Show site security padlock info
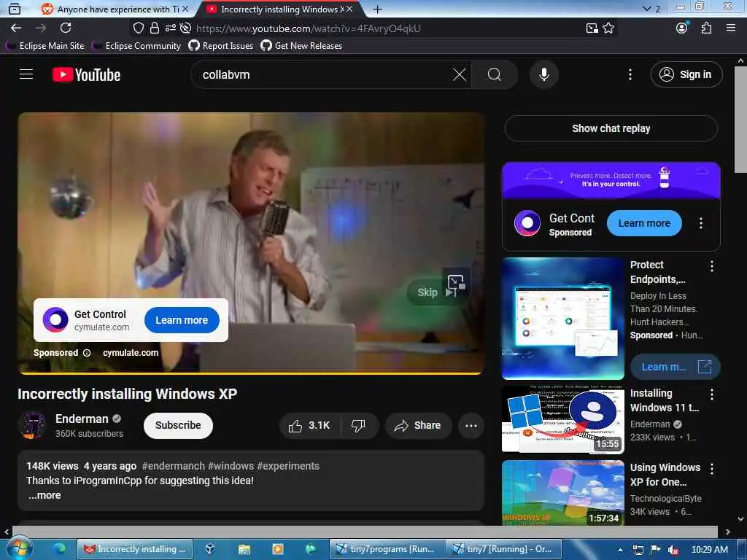Viewport: 747px width, 560px height. coord(155,28)
